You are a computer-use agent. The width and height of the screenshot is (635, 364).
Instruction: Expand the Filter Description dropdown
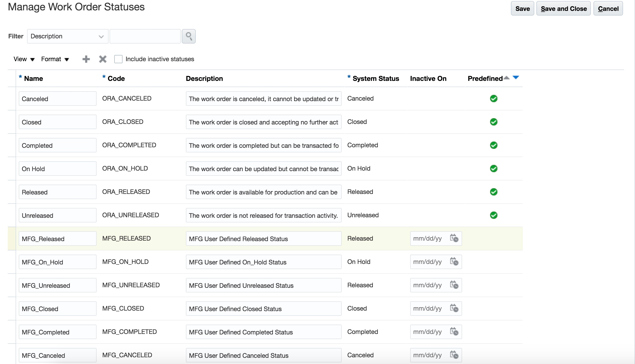point(101,37)
